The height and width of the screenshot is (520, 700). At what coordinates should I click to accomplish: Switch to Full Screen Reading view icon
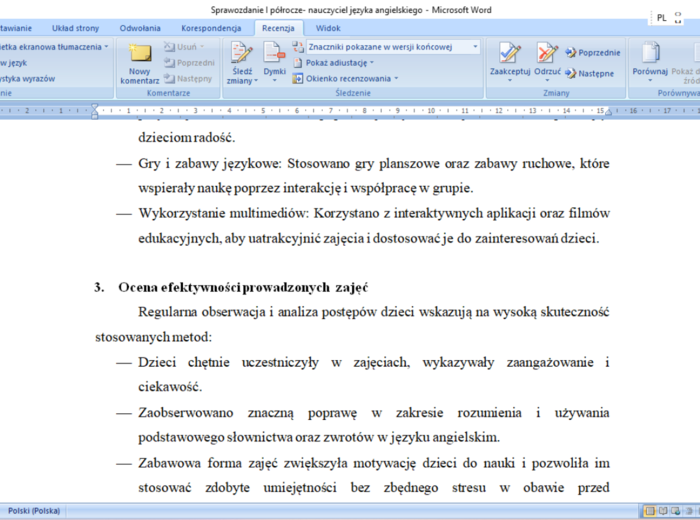(x=663, y=511)
